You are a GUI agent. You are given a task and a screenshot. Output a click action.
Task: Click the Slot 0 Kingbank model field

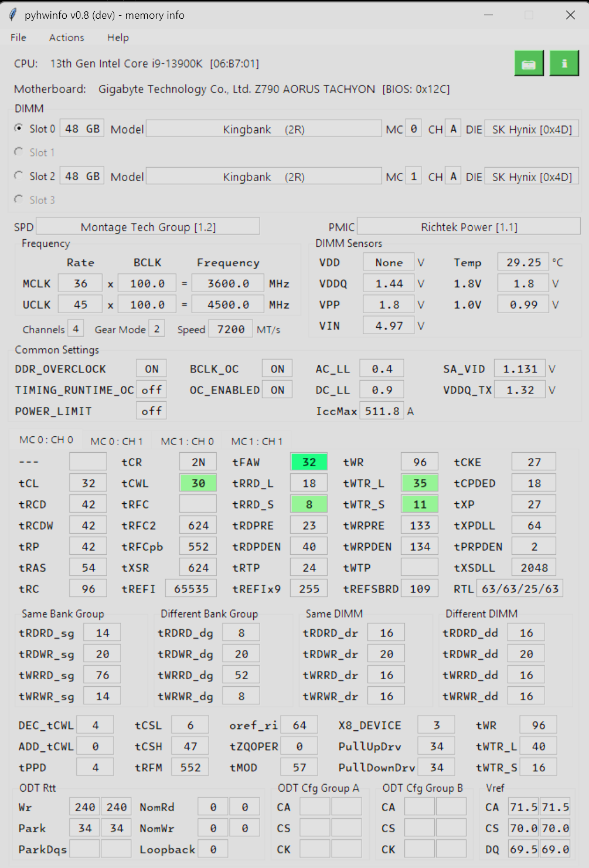(264, 129)
